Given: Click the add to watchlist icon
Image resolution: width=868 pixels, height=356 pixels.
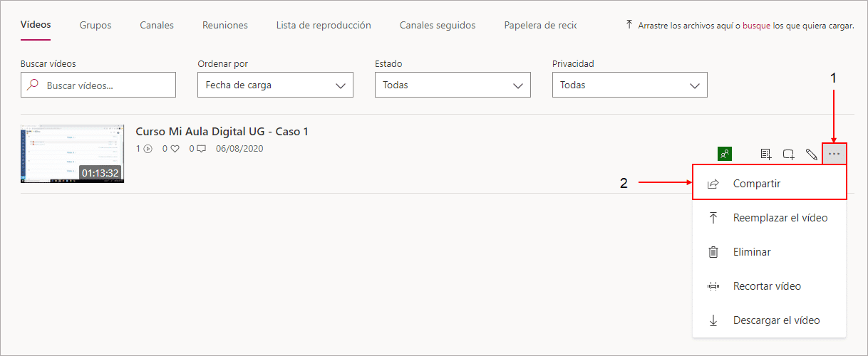Looking at the screenshot, I should pos(766,154).
